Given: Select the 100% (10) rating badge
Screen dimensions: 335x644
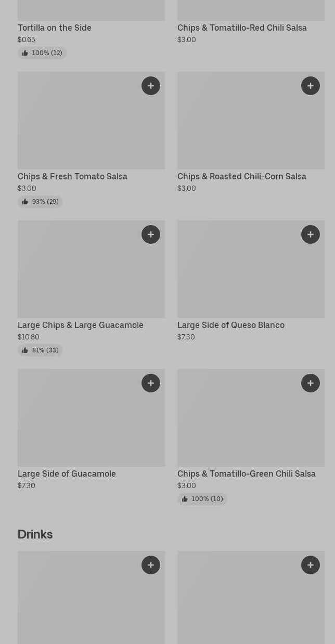Looking at the screenshot, I should pos(202,499).
